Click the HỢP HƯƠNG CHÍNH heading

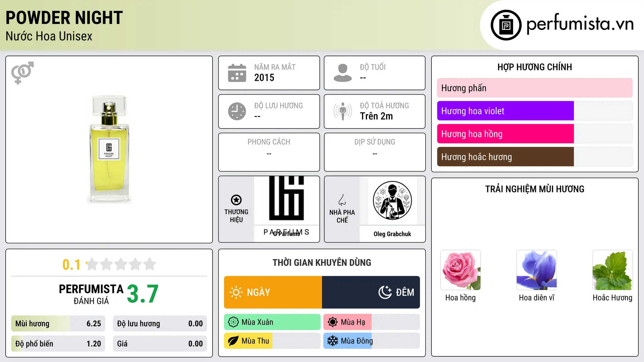(535, 67)
